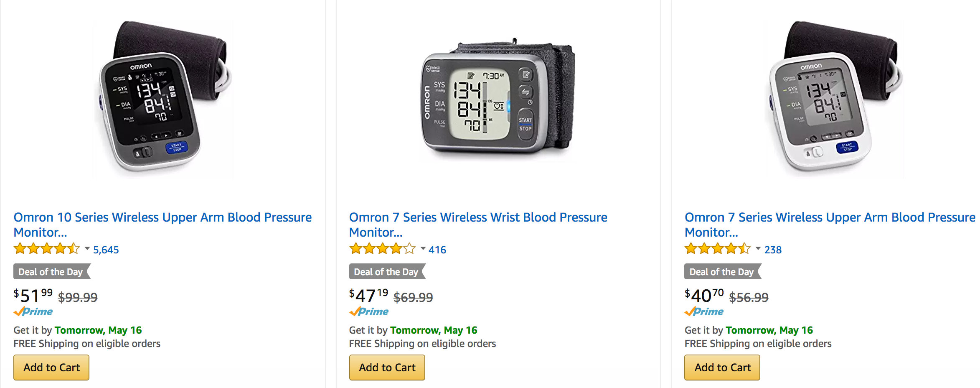Add the $40.70 Omron 7 Series to cart
The height and width of the screenshot is (388, 980).
(722, 368)
